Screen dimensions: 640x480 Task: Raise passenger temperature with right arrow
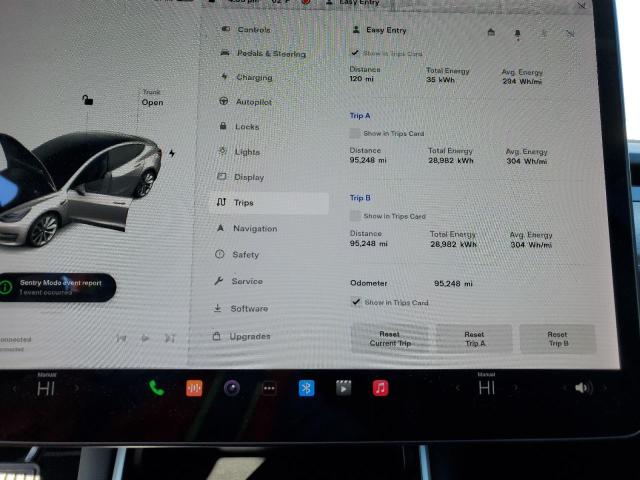tap(516, 388)
